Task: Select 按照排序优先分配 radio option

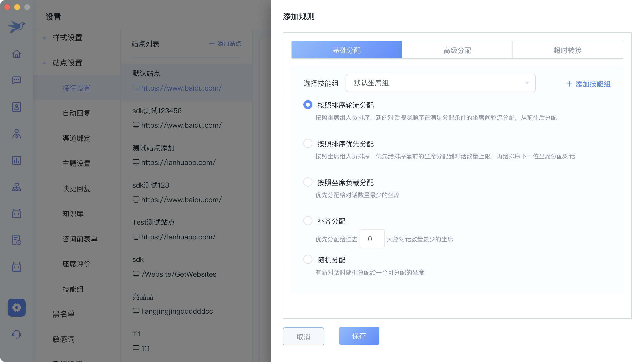Action: click(x=308, y=144)
